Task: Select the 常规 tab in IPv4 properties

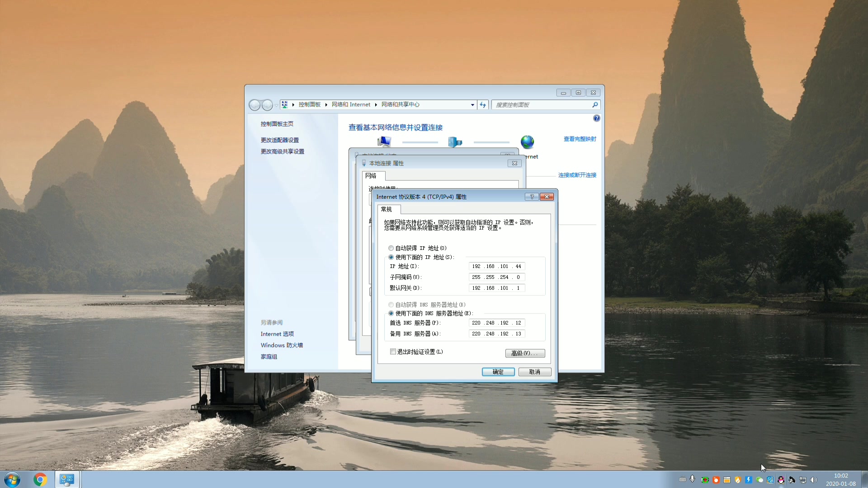Action: pyautogui.click(x=387, y=209)
